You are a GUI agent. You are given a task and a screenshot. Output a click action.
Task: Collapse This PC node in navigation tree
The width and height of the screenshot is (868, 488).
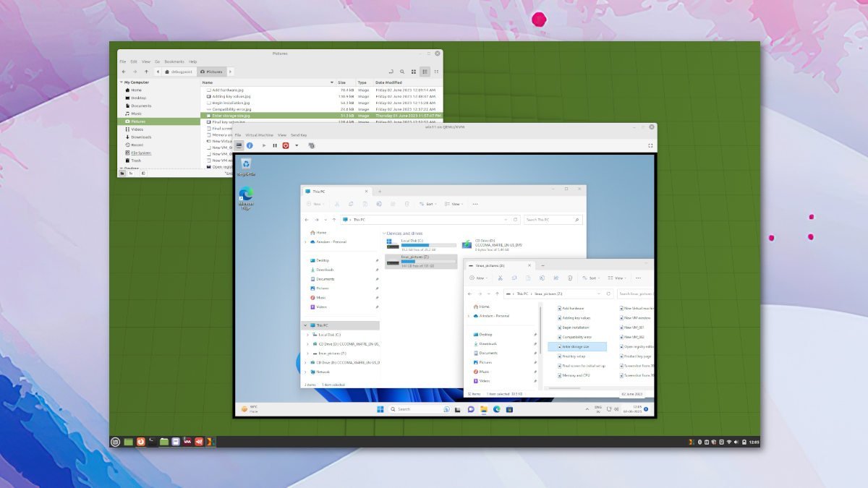305,325
